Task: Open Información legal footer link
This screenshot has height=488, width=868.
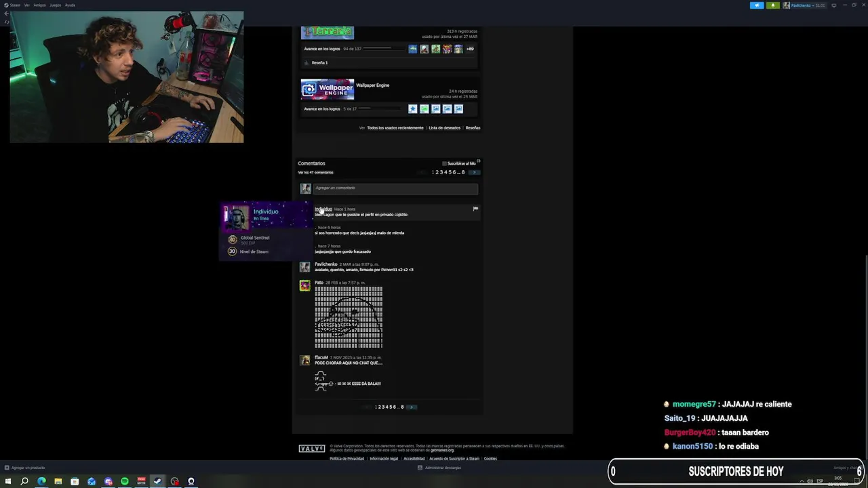Action: (x=384, y=459)
